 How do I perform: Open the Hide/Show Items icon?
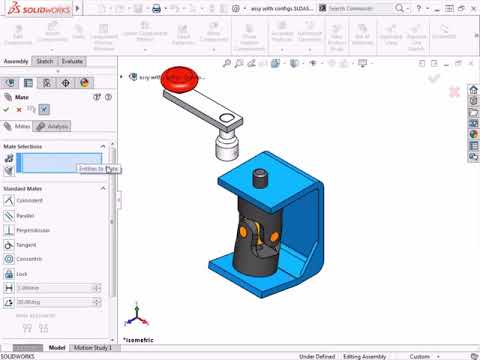pos(313,63)
